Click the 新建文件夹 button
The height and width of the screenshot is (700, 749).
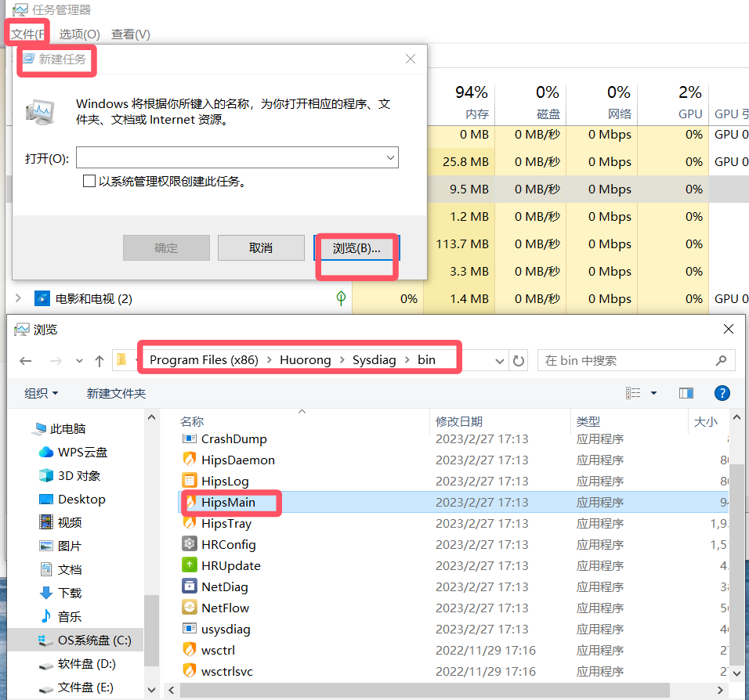point(115,392)
